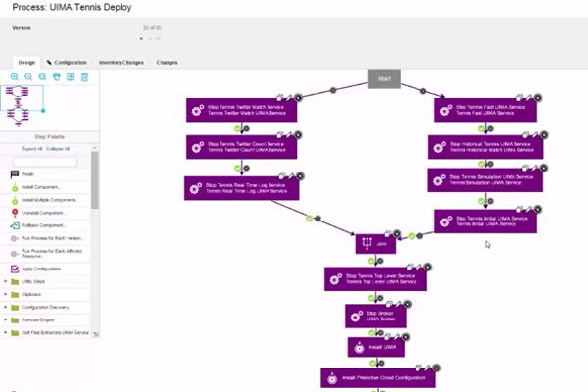Delete the Stop Historical Tennis UIMA Service step
This screenshot has height=392, width=588.
544,134
